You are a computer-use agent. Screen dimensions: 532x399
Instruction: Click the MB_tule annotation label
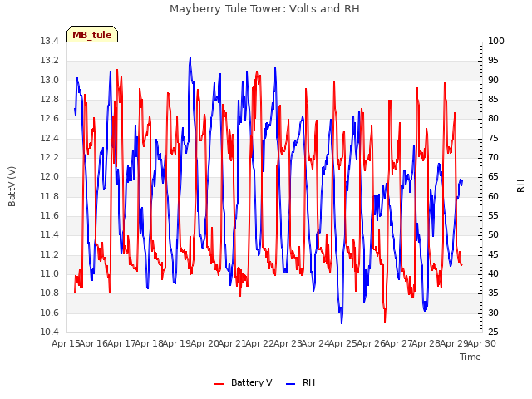(x=92, y=34)
